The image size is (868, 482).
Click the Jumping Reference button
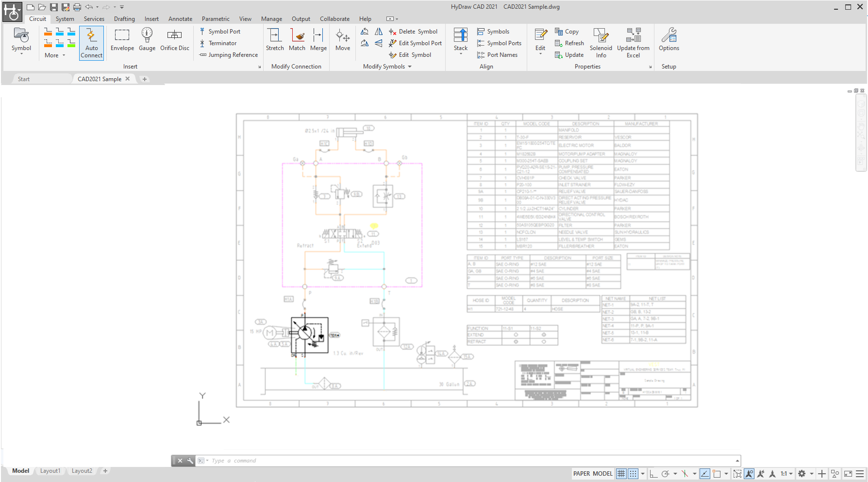pyautogui.click(x=229, y=55)
